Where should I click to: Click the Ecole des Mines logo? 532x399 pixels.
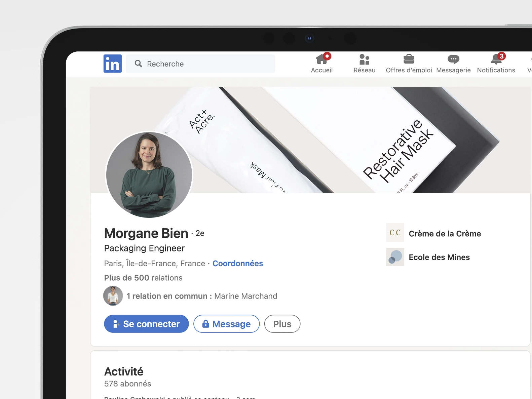coord(395,257)
